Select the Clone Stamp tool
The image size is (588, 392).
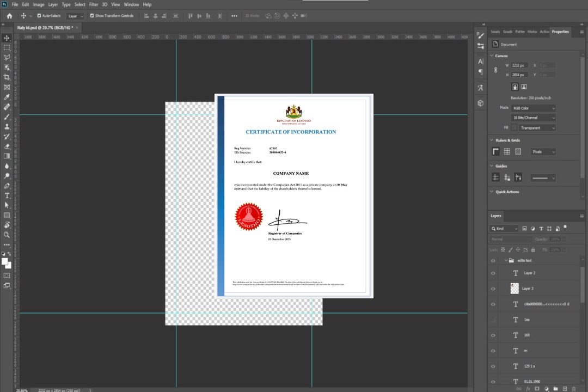pos(7,126)
